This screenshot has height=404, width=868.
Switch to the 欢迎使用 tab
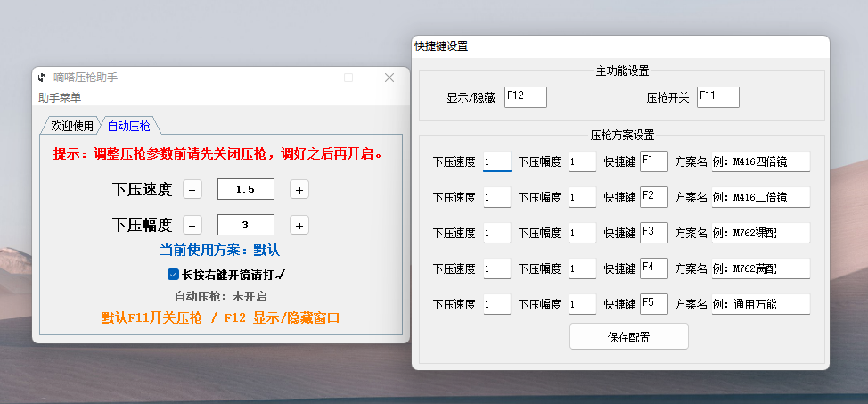click(71, 126)
